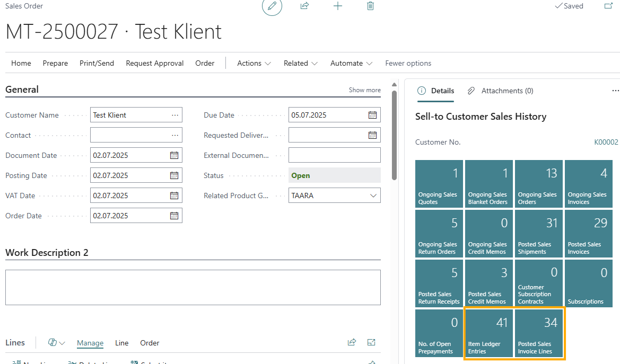
Task: Open the Print/Send menu
Action: click(97, 63)
